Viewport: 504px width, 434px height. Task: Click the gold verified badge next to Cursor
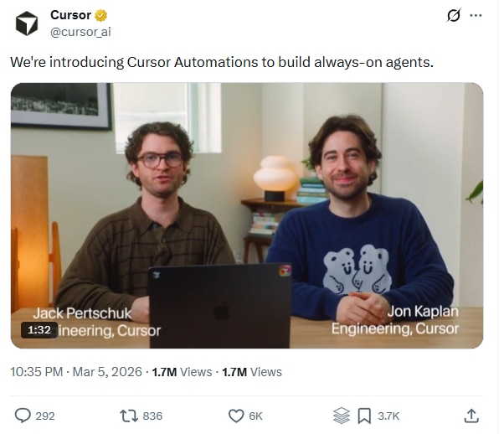(101, 15)
